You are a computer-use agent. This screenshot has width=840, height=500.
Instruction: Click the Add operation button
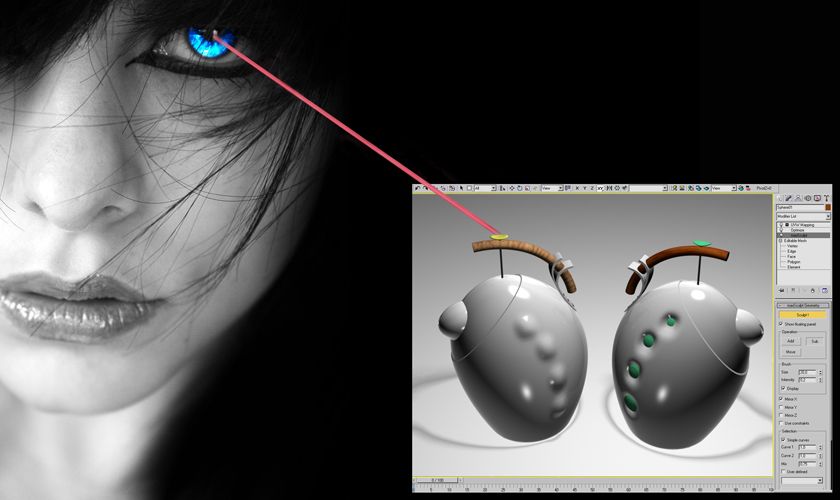(790, 341)
